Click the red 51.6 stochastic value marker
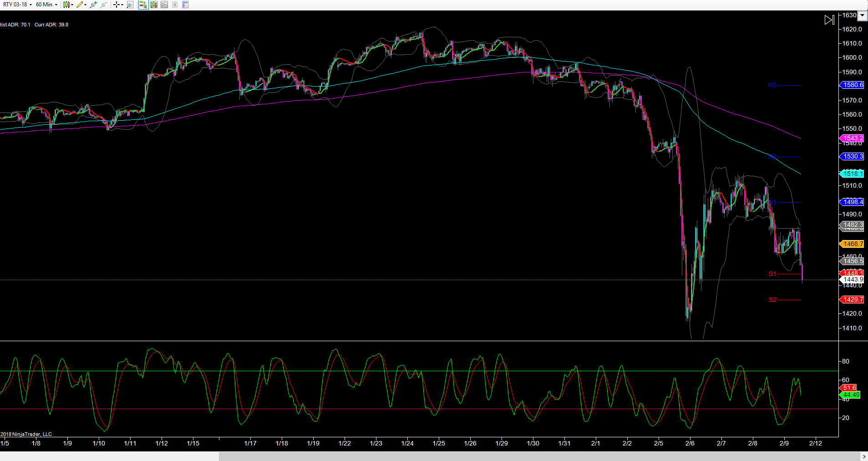The image size is (868, 461). [848, 388]
